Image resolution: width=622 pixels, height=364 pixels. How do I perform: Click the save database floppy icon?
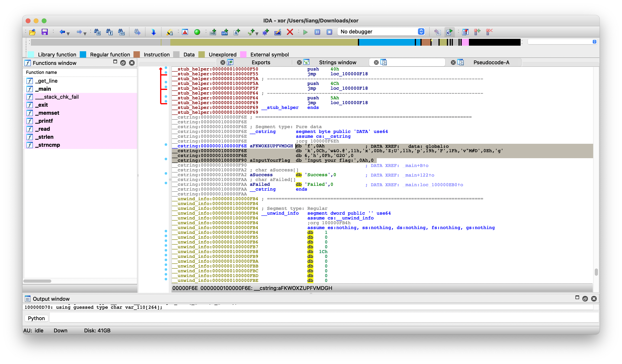click(x=44, y=32)
